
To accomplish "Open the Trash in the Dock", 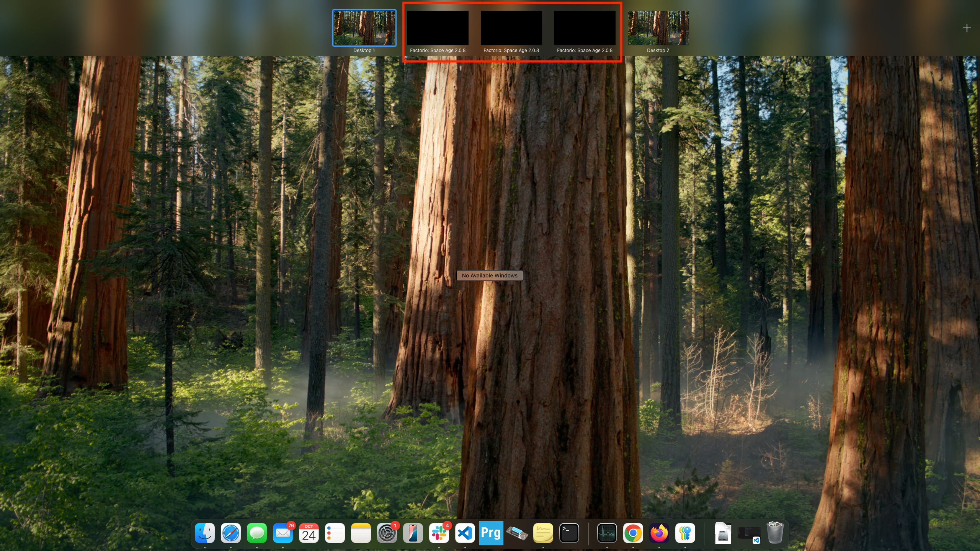I will point(775,533).
